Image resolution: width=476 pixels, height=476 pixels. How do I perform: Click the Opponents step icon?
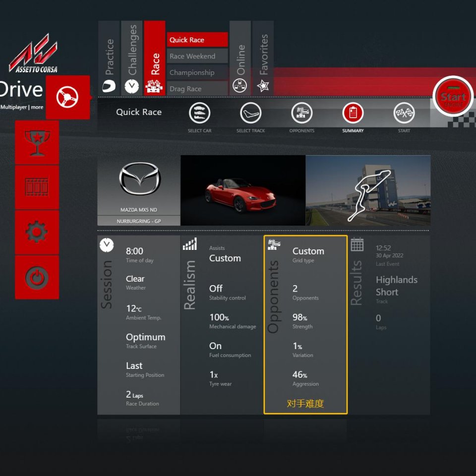tap(302, 113)
